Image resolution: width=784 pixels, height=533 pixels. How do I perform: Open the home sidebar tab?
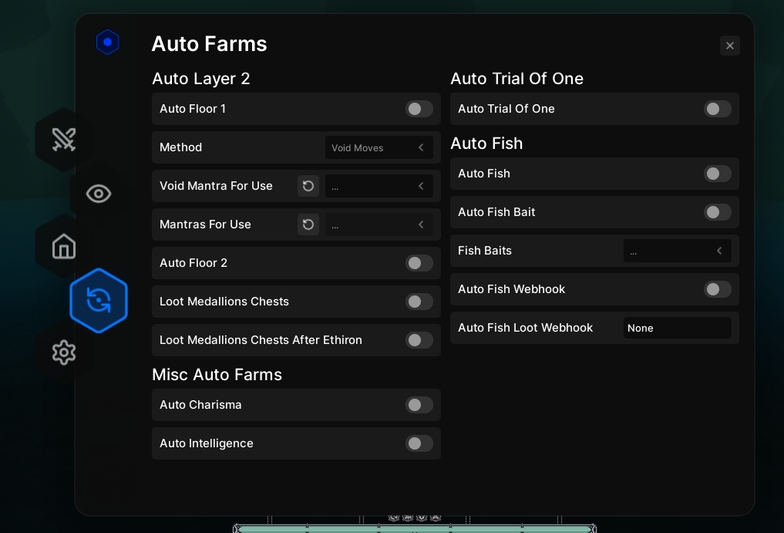pyautogui.click(x=64, y=246)
